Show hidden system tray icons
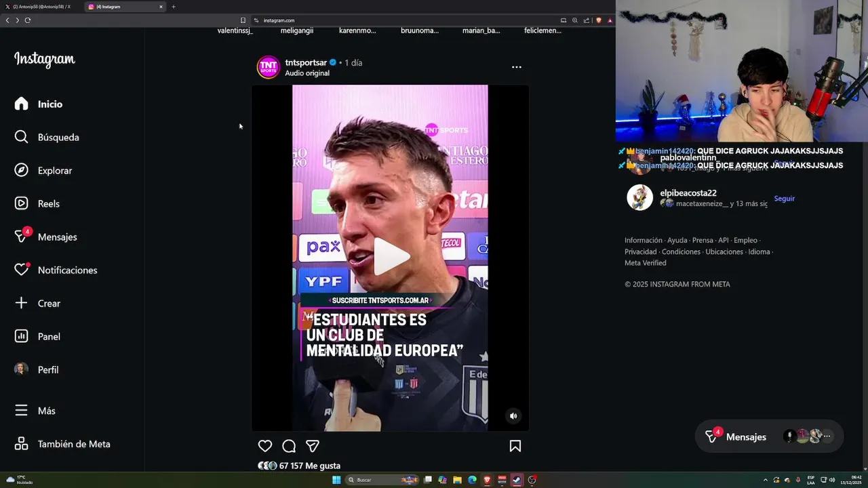 (x=766, y=480)
